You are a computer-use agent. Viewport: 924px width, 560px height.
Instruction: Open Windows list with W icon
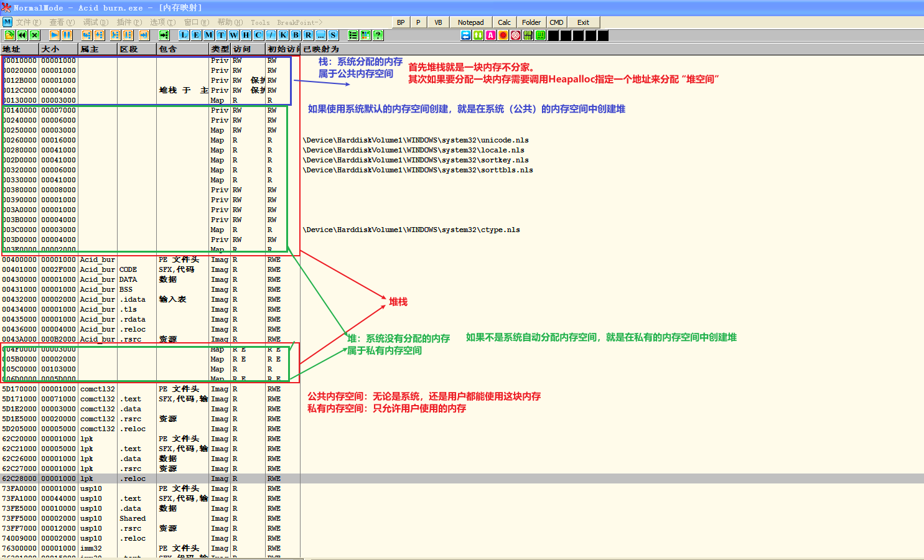(x=233, y=35)
